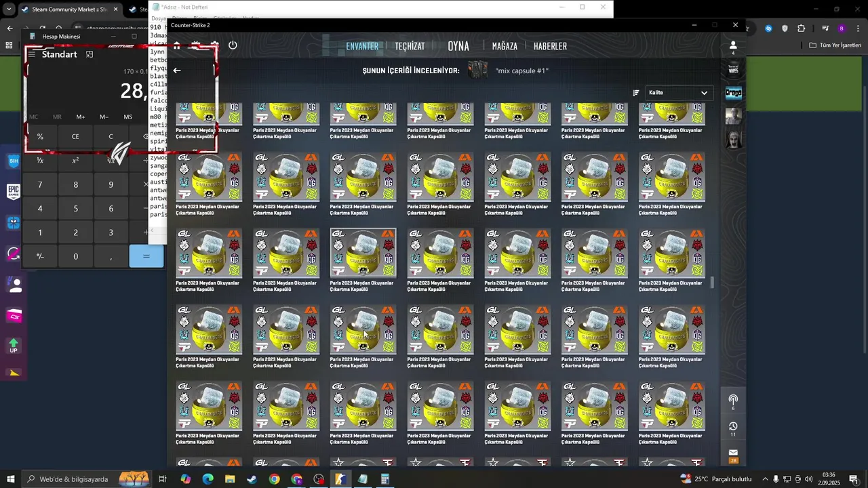Open Microsoft Edge from the taskbar
The image size is (868, 488).
[208, 479]
